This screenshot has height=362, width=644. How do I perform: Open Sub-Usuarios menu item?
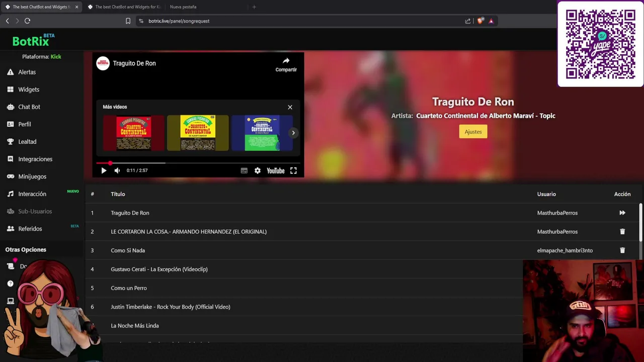pos(35,211)
